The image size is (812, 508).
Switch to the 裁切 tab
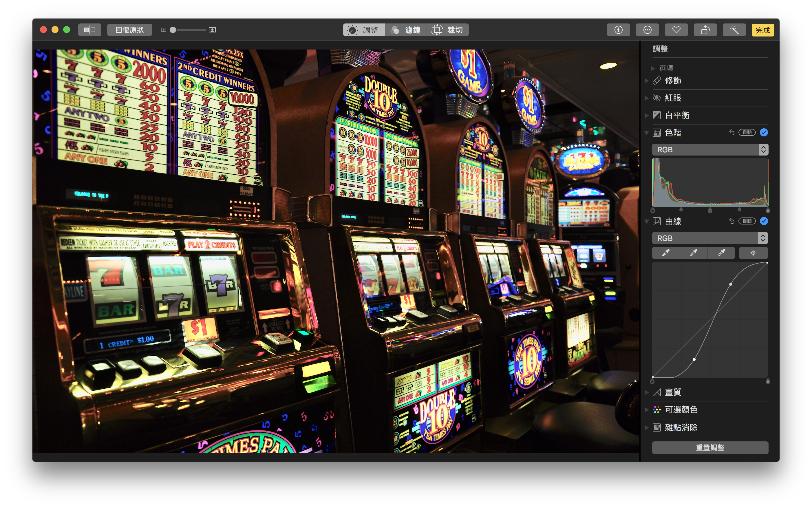[448, 30]
